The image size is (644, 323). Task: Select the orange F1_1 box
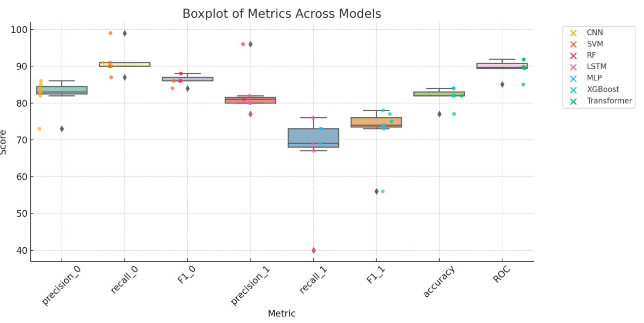376,122
